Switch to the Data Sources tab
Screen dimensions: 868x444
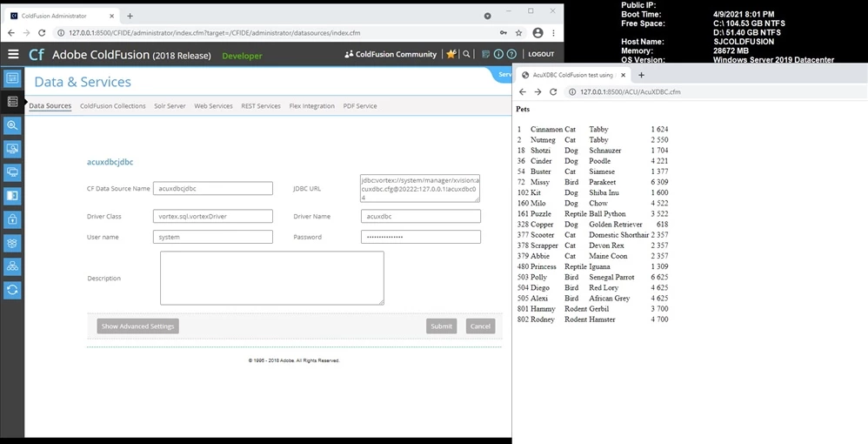(50, 106)
